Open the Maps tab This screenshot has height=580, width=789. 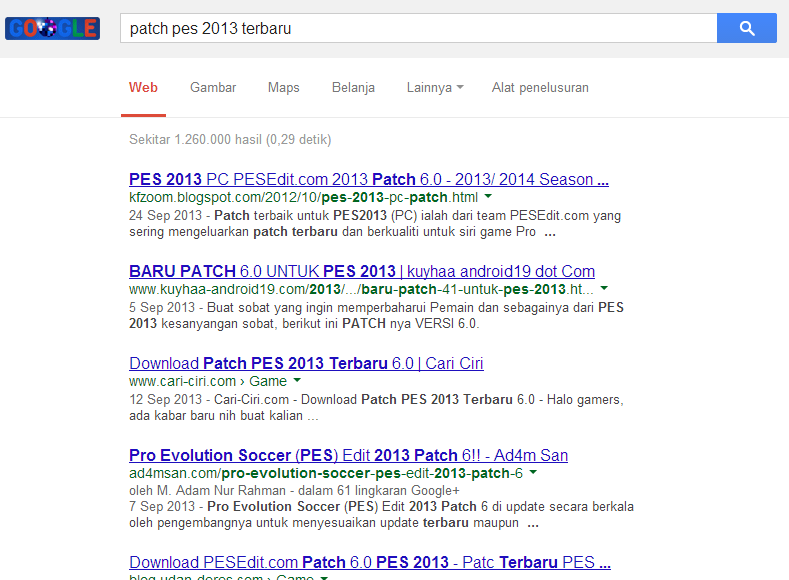[283, 87]
